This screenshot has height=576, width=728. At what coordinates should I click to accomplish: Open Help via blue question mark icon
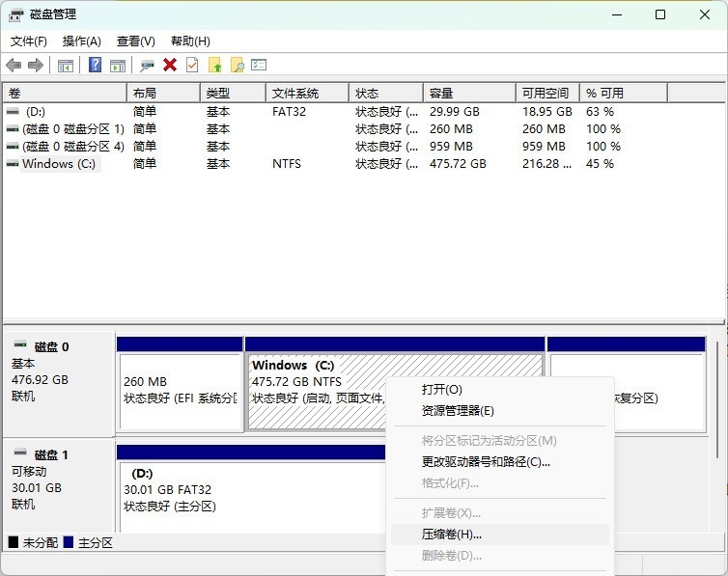coord(95,65)
